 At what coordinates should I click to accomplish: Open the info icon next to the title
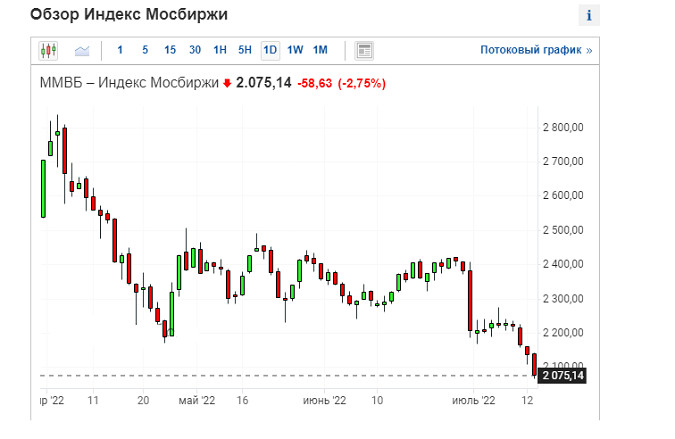click(x=589, y=15)
